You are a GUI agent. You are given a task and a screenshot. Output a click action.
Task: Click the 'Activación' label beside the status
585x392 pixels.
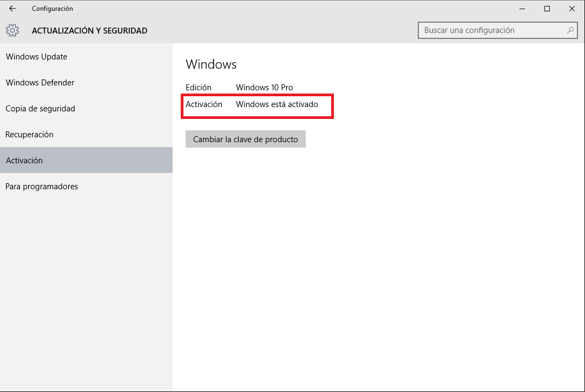(x=203, y=104)
